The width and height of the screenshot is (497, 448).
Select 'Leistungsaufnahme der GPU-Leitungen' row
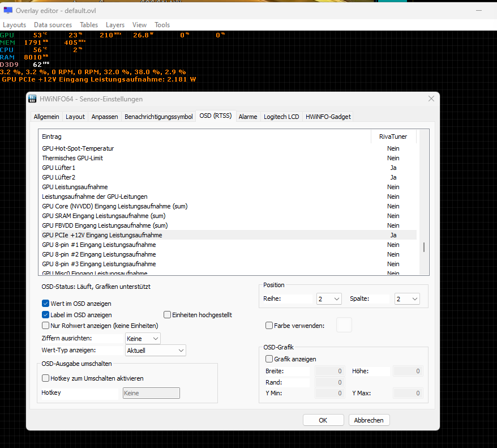point(228,197)
